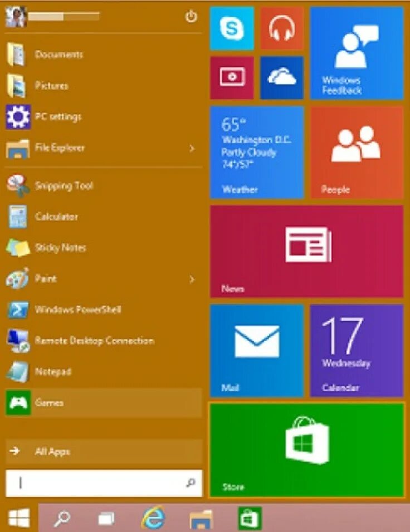Open the Store from the taskbar
This screenshot has width=410, height=532.
click(x=250, y=518)
